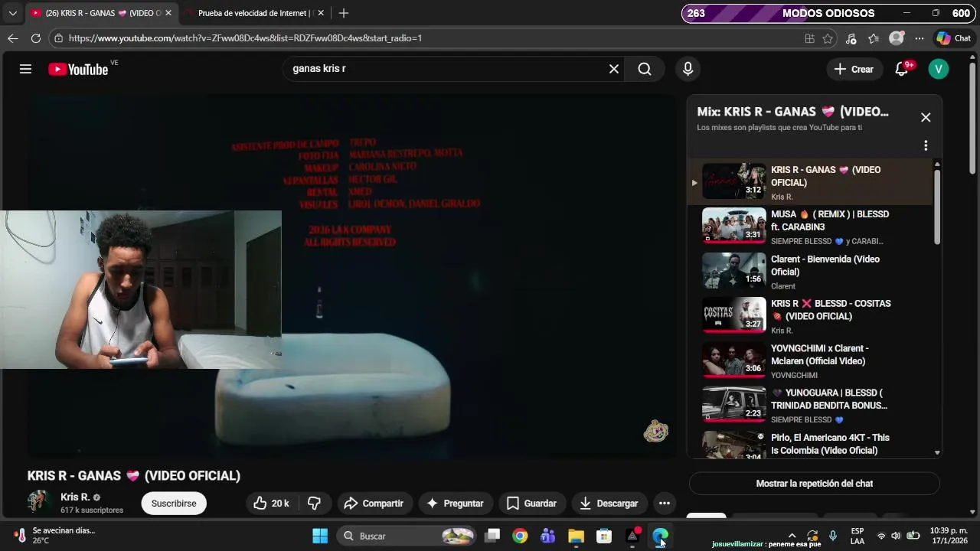
Task: Play YOVNGCHIMI x Clarent - Mclaren item
Action: click(x=812, y=360)
